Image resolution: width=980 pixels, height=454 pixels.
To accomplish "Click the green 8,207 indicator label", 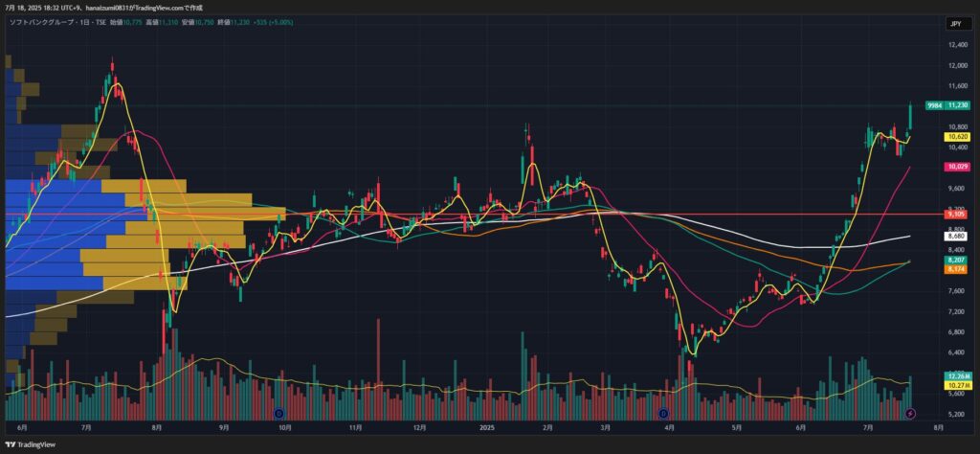I will pos(957,260).
